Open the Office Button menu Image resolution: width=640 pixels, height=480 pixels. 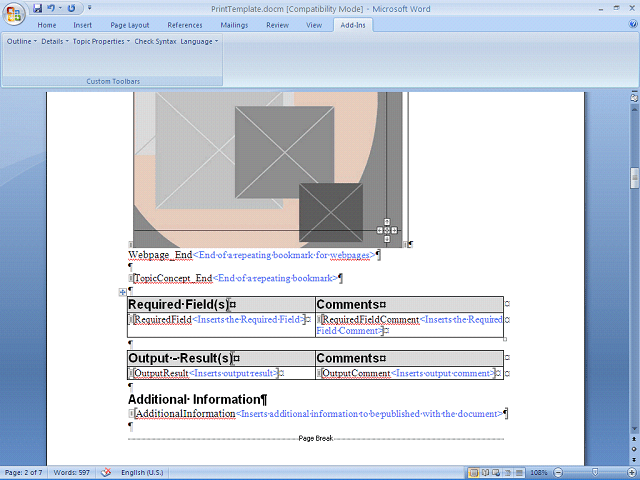(x=13, y=12)
